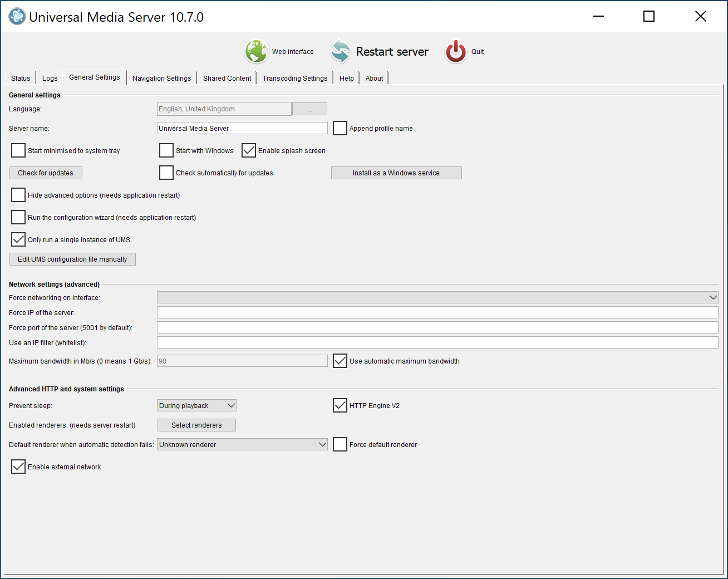Open the Prevent sleep dropdown
This screenshot has height=579, width=728.
tap(197, 405)
